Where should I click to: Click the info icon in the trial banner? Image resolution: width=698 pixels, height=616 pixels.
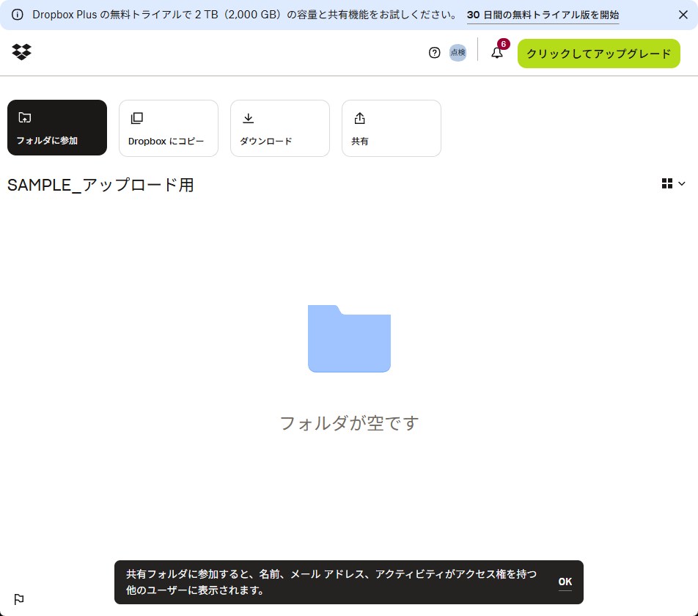pyautogui.click(x=18, y=15)
